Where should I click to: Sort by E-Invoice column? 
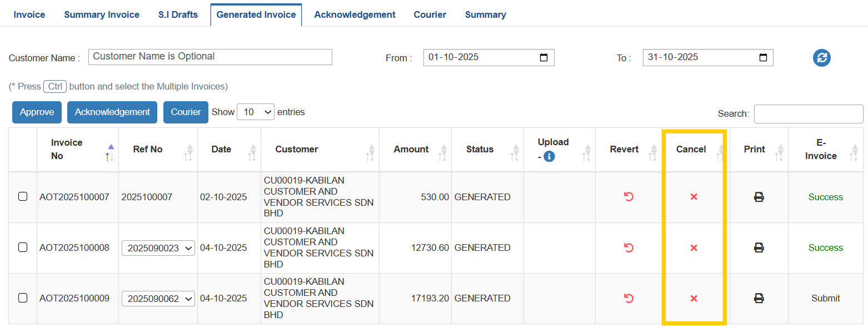point(826,150)
